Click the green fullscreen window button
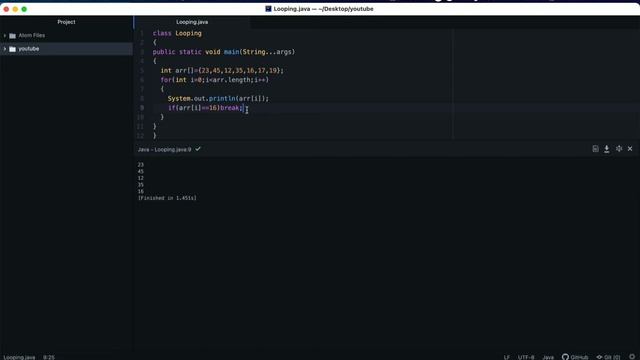 24,9
